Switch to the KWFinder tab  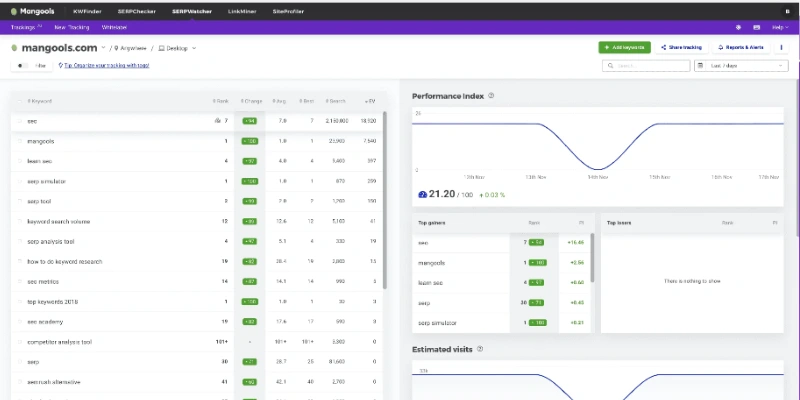click(89, 11)
